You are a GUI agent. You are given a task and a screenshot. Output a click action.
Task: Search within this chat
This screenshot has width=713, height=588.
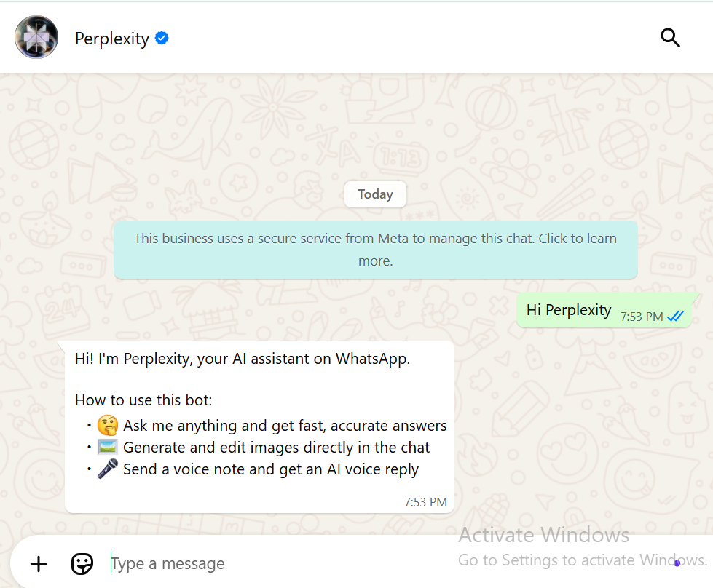(670, 38)
